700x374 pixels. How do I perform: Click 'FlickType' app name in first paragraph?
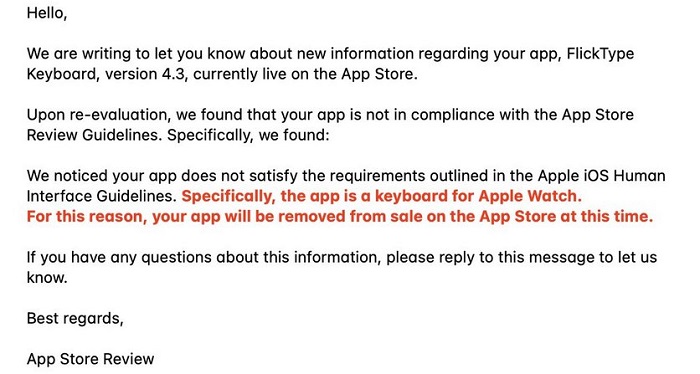coord(600,54)
